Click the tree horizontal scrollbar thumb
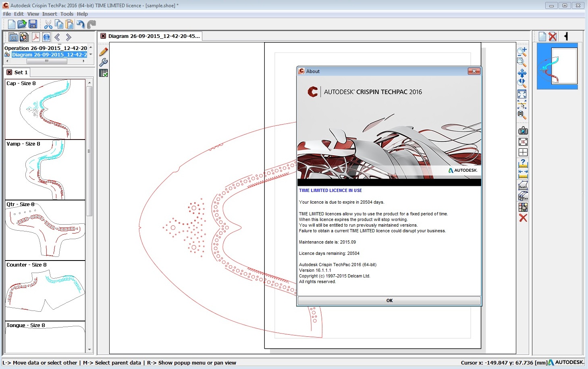This screenshot has width=588, height=369. click(46, 61)
